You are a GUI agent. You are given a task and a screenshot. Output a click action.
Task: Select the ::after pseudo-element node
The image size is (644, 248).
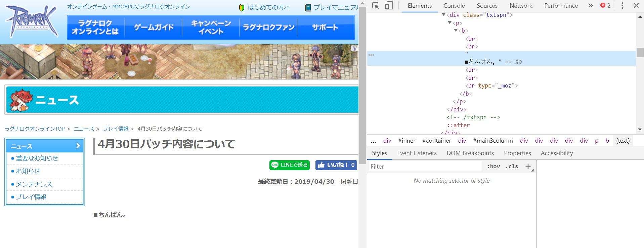pos(458,125)
